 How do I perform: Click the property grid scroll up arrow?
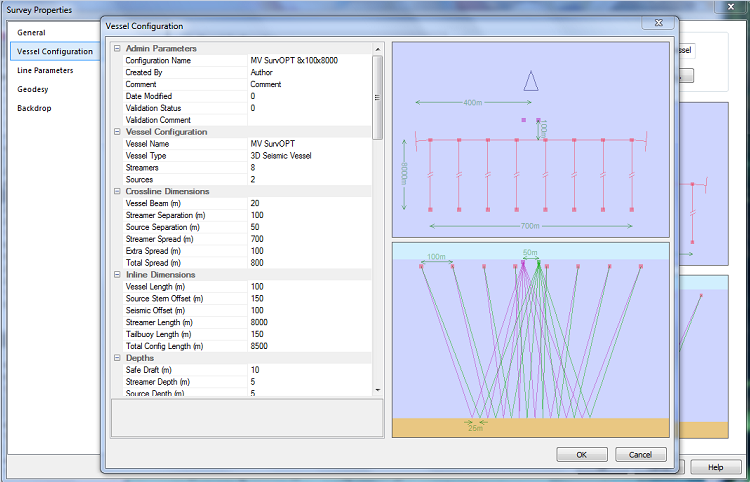[x=377, y=49]
